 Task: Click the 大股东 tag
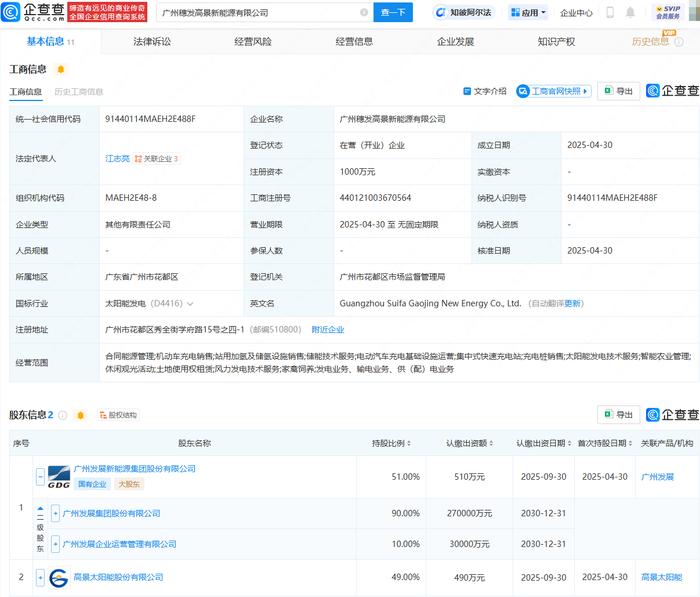pyautogui.click(x=129, y=484)
